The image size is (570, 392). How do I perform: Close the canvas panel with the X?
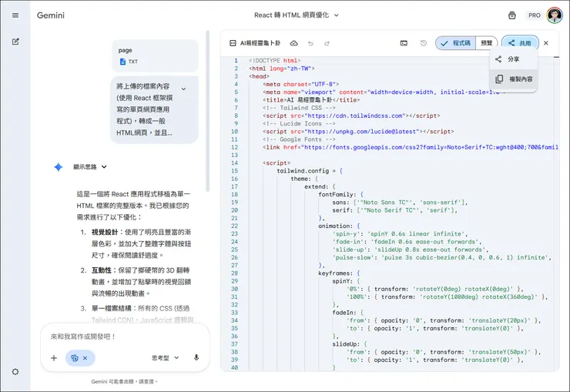click(x=546, y=43)
